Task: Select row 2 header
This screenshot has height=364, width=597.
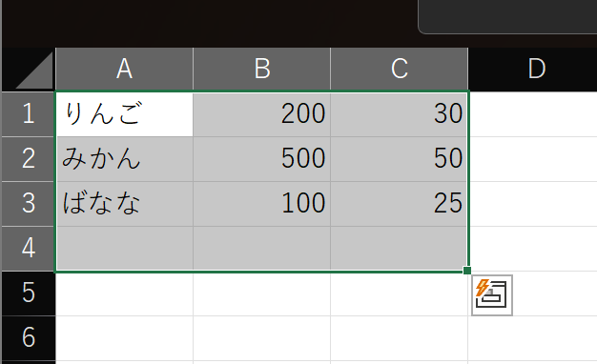Action: click(x=29, y=158)
